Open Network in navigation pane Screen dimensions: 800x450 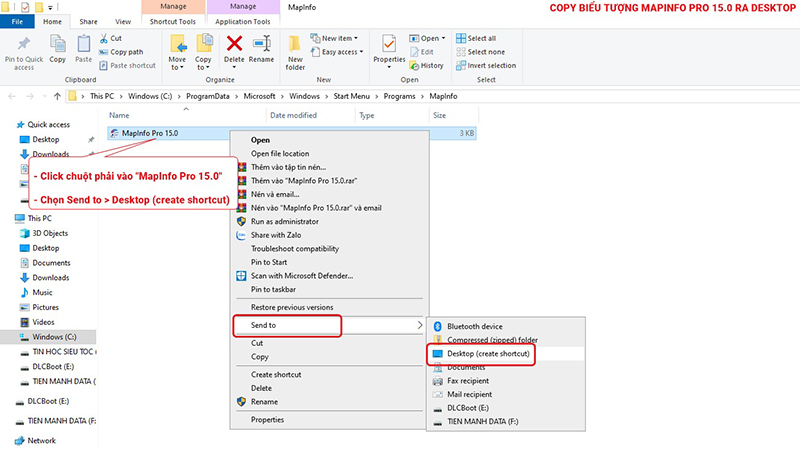[41, 440]
